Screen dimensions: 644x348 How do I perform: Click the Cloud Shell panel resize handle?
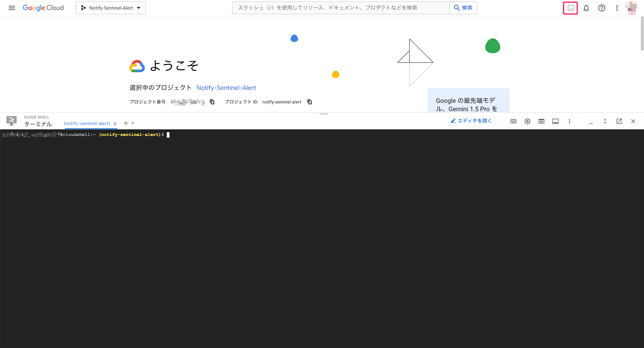point(324,114)
